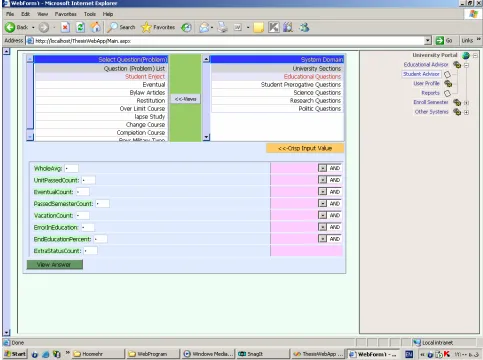This screenshot has width=483, height=360.
Task: Open the AND dropdown for WholeAvg
Action: click(322, 168)
